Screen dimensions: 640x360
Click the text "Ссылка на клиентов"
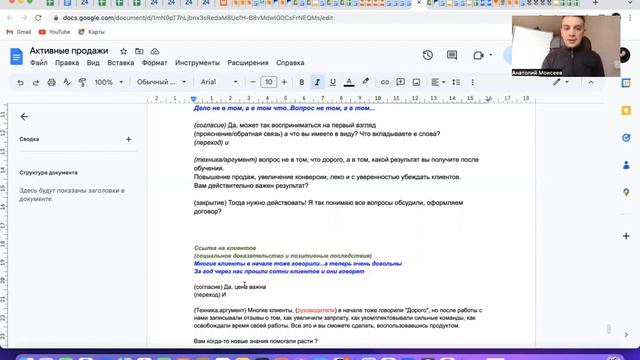(225, 248)
